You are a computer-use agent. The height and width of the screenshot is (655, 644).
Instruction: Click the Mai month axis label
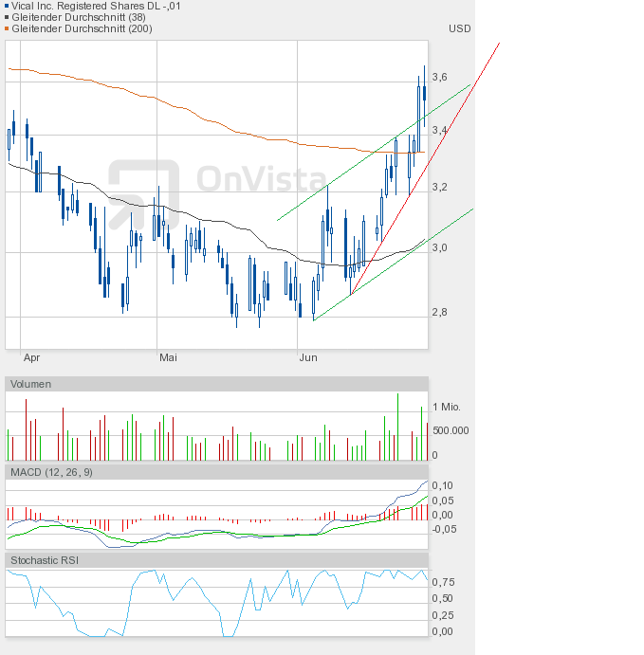point(169,358)
